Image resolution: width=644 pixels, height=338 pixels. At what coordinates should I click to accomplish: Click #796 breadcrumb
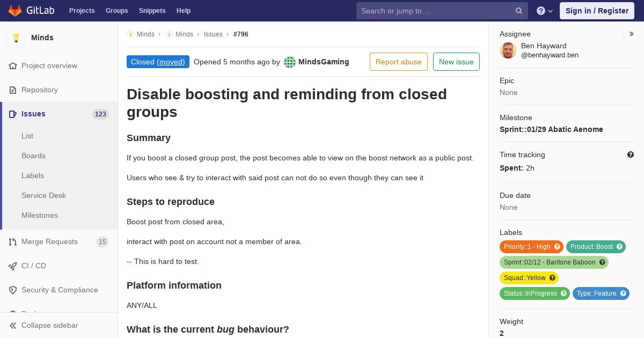pos(241,34)
